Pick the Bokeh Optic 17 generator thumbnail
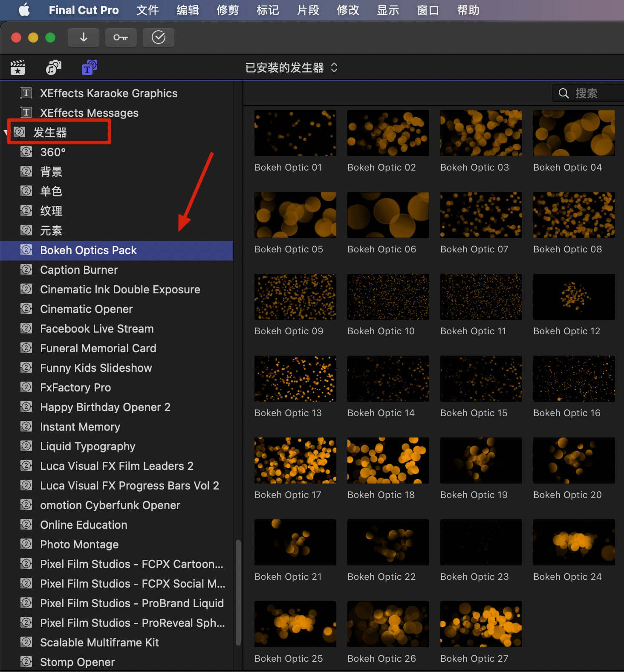Viewport: 624px width, 672px height. pyautogui.click(x=295, y=461)
